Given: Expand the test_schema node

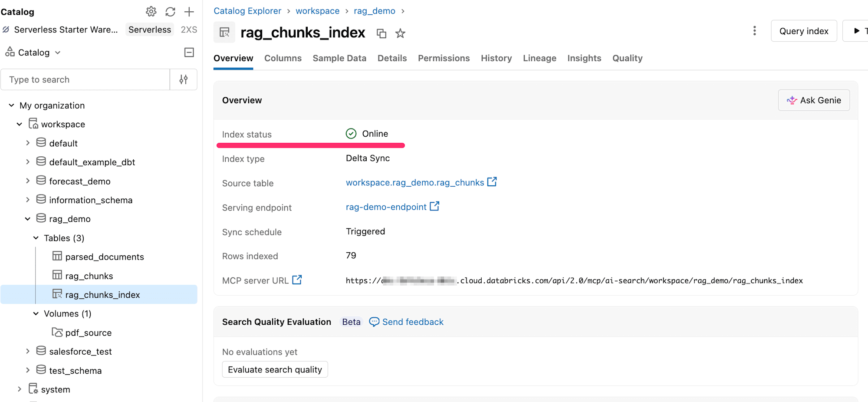Looking at the screenshot, I should pyautogui.click(x=28, y=370).
